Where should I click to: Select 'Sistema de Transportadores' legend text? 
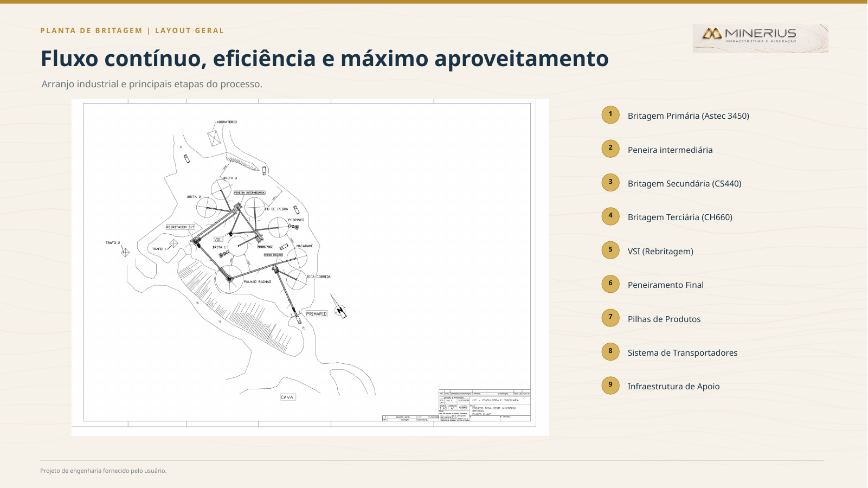(683, 352)
